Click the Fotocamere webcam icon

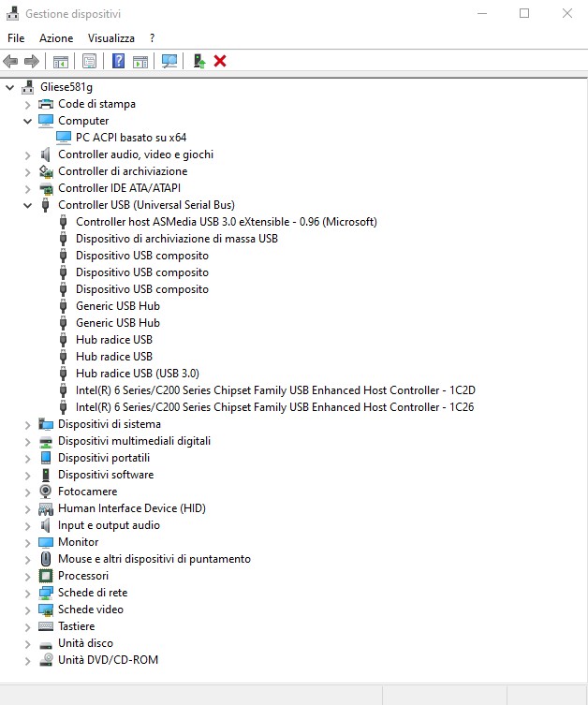(x=45, y=492)
